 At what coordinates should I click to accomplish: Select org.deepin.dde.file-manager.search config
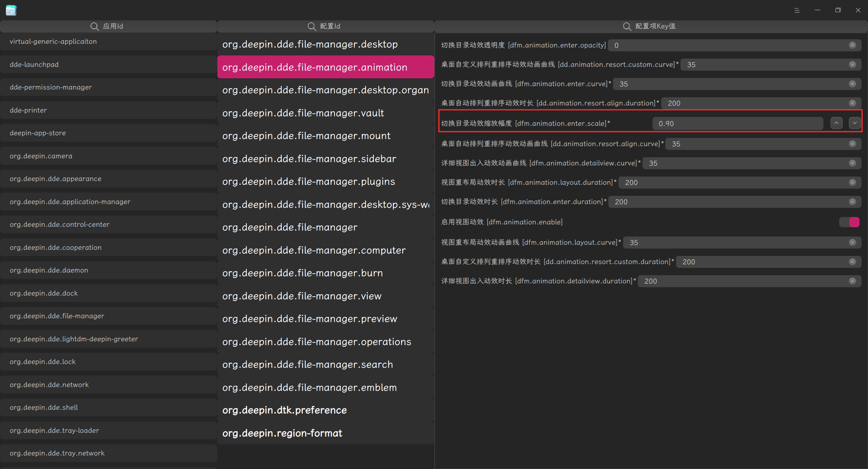click(325, 365)
